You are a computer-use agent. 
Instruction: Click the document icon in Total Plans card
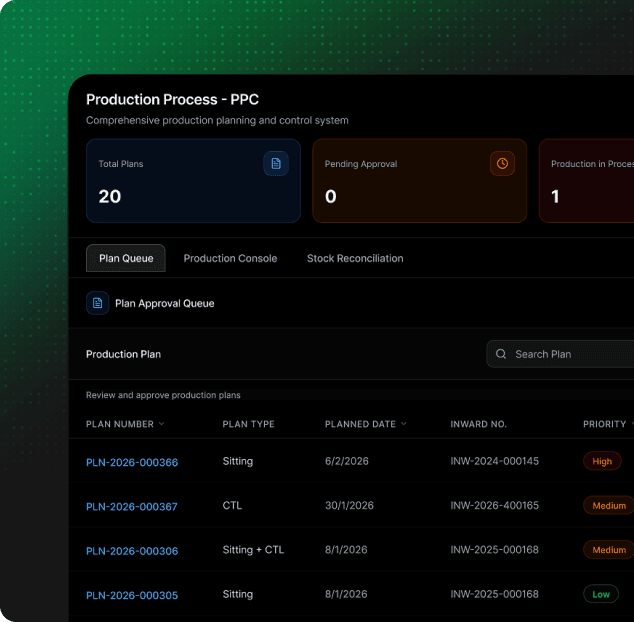click(276, 163)
